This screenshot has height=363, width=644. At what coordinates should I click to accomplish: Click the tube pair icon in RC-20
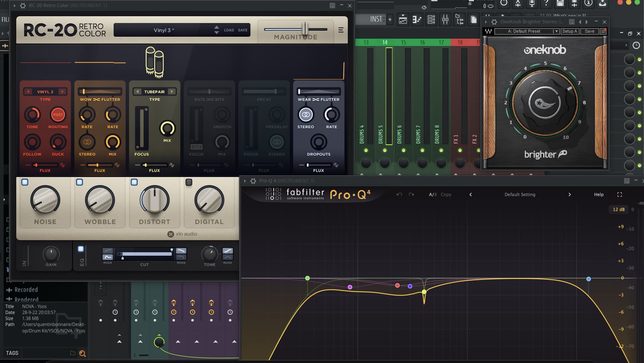(155, 62)
